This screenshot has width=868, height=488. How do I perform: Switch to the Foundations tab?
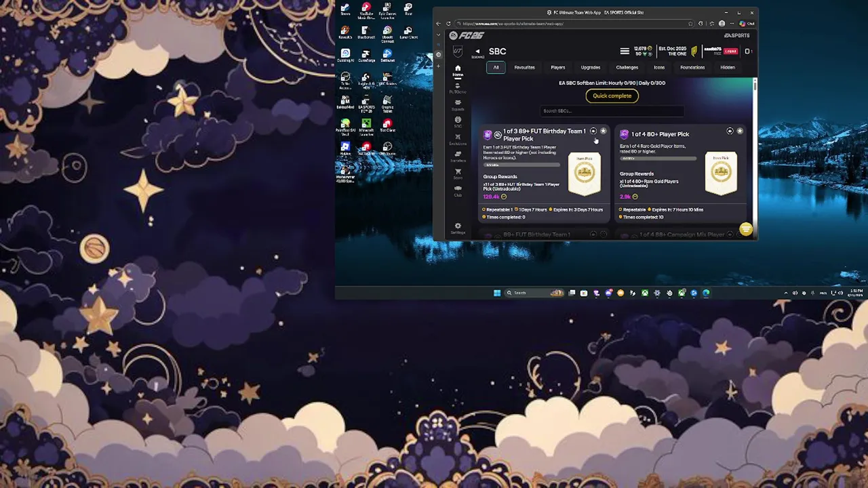coord(692,68)
